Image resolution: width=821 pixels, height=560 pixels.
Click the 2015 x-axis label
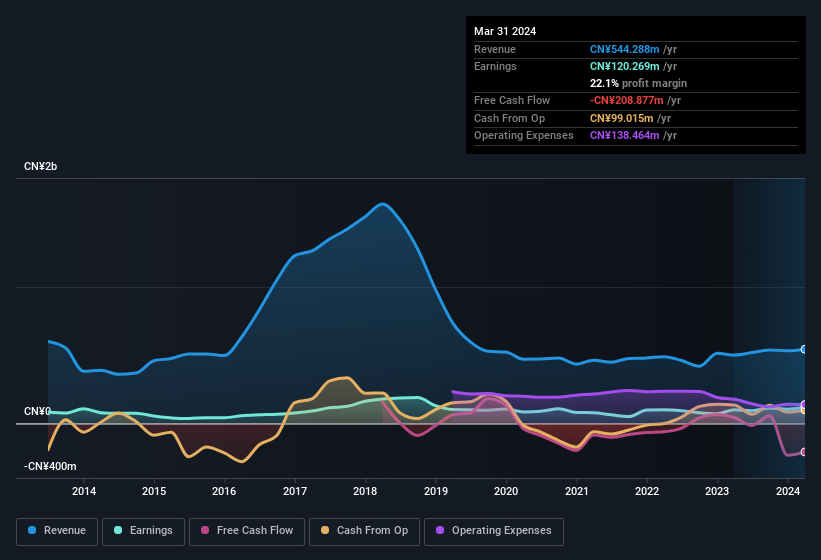pos(154,491)
